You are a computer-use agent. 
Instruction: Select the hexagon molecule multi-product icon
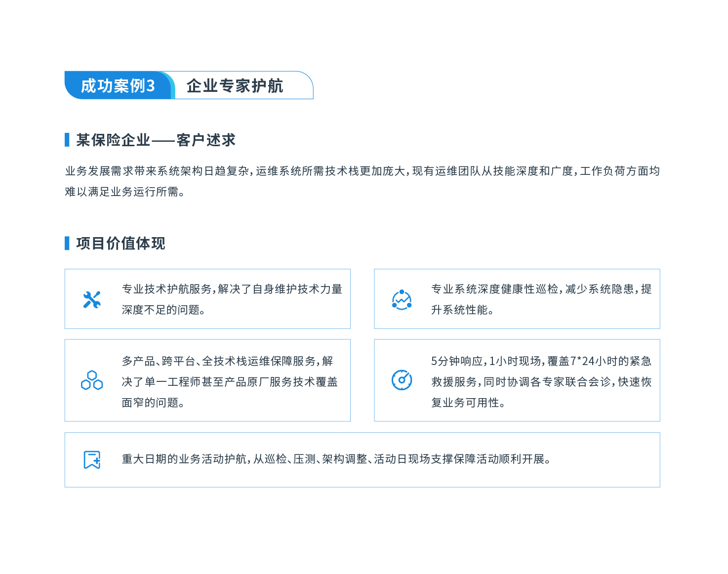(91, 380)
